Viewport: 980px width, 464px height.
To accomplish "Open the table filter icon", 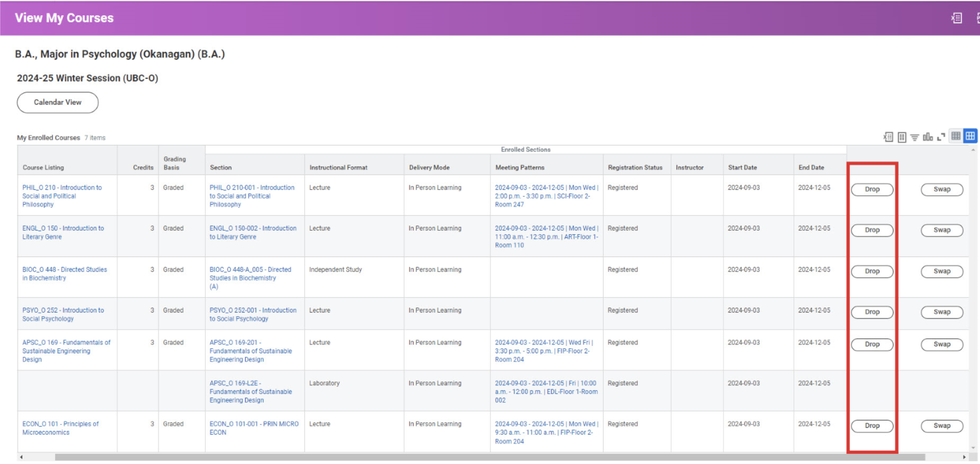I will coord(915,137).
